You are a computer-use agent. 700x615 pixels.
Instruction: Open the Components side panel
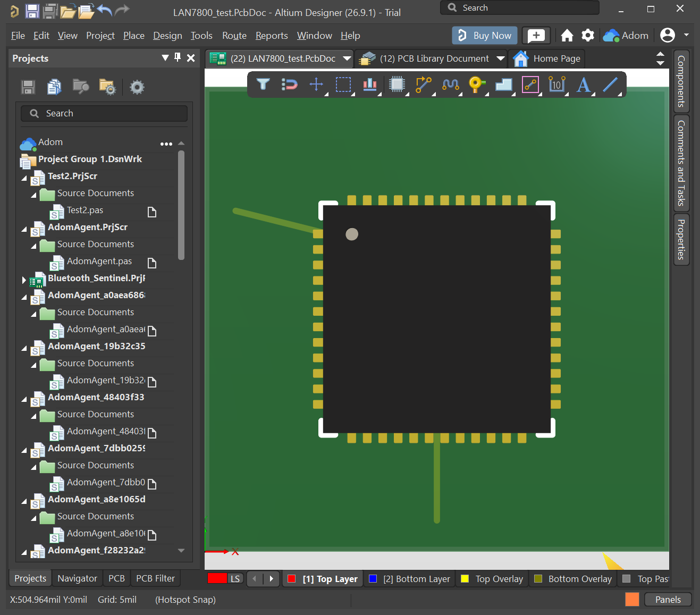point(681,81)
